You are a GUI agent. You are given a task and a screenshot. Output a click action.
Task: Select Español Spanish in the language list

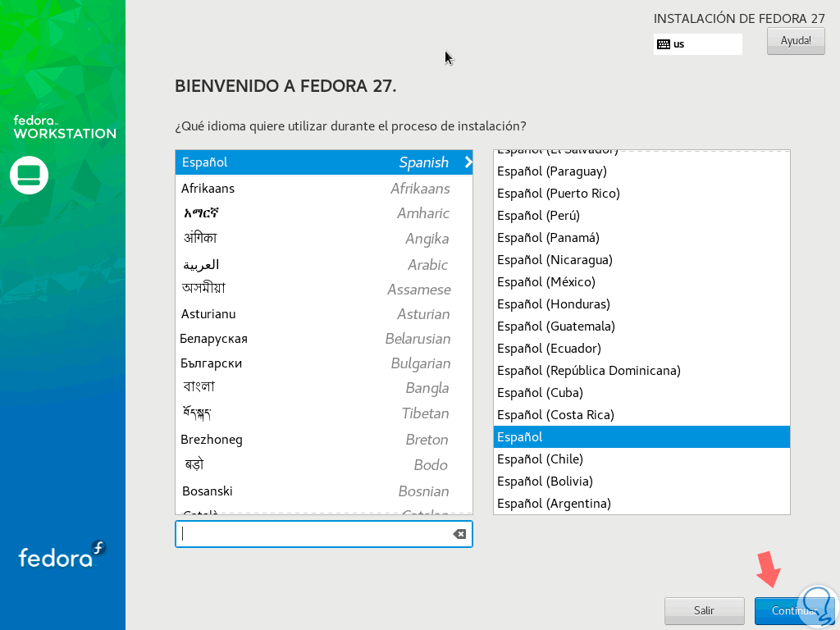click(323, 162)
